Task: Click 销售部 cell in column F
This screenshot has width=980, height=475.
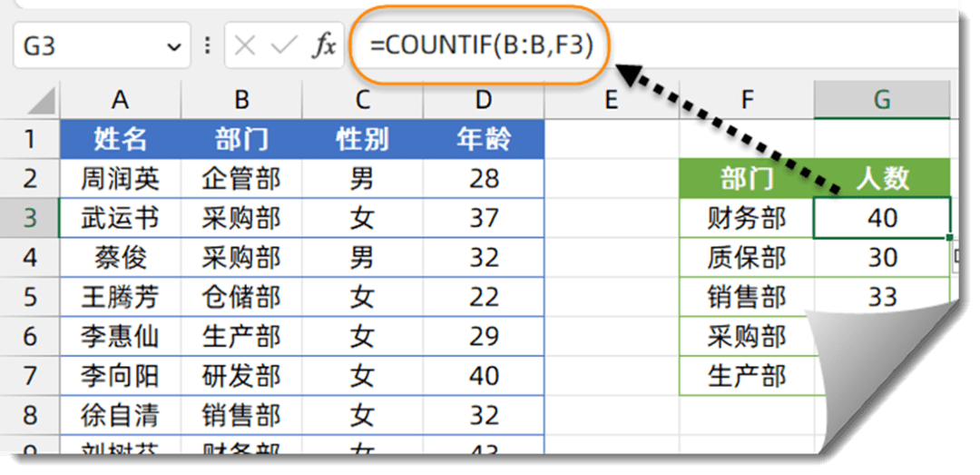Action: [x=747, y=297]
